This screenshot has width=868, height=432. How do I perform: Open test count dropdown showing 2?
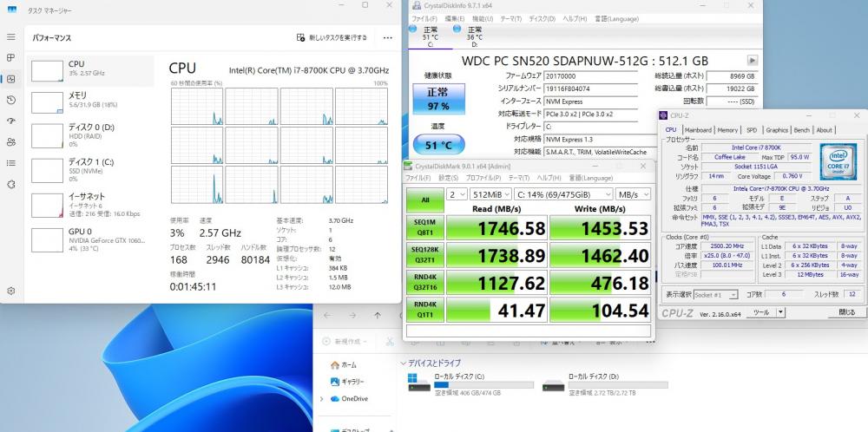tap(457, 194)
